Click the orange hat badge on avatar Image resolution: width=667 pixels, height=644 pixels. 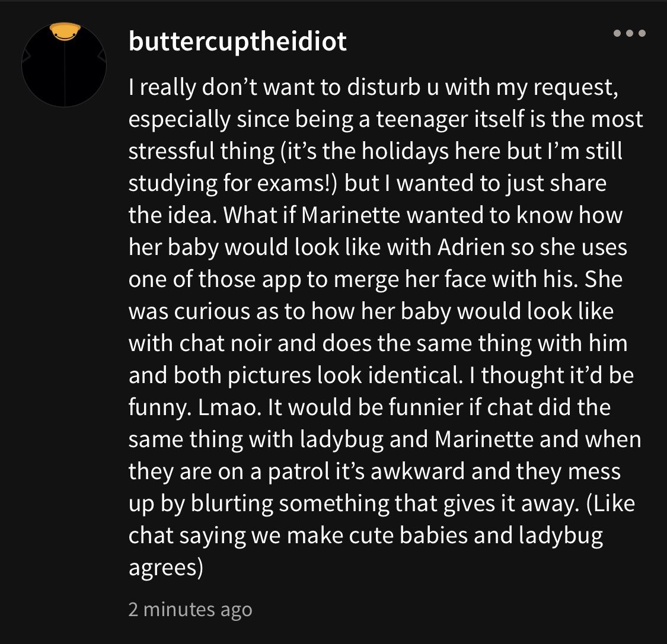pos(65,31)
